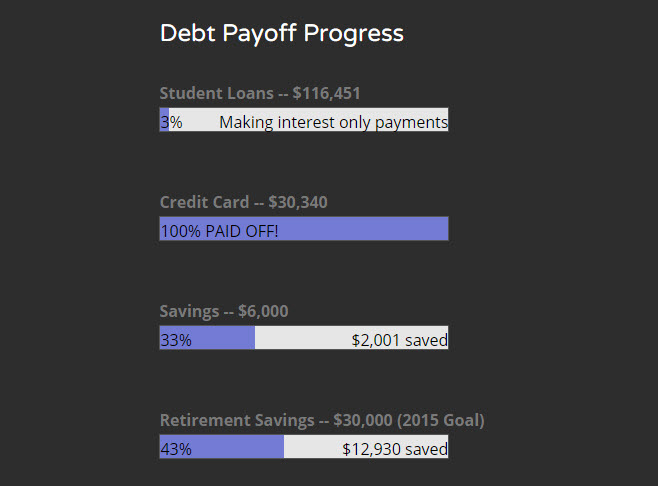Click the 33% value on Savings bar
The height and width of the screenshot is (486, 658).
tap(176, 341)
